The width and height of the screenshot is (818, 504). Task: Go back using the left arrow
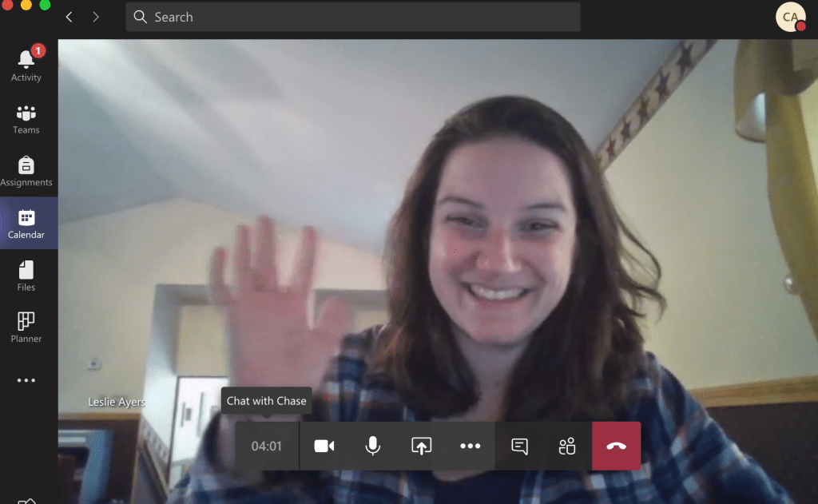pyautogui.click(x=69, y=17)
